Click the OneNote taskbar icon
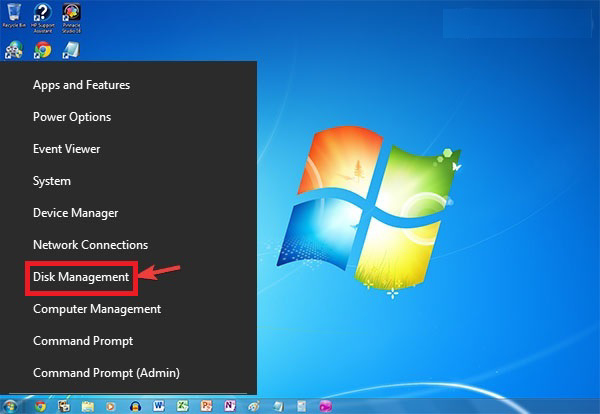Image resolution: width=600 pixels, height=414 pixels. [x=229, y=405]
